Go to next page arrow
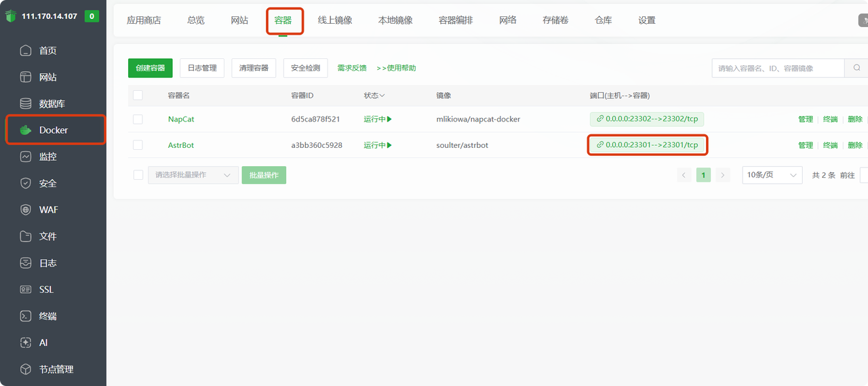This screenshot has width=868, height=386. [723, 175]
